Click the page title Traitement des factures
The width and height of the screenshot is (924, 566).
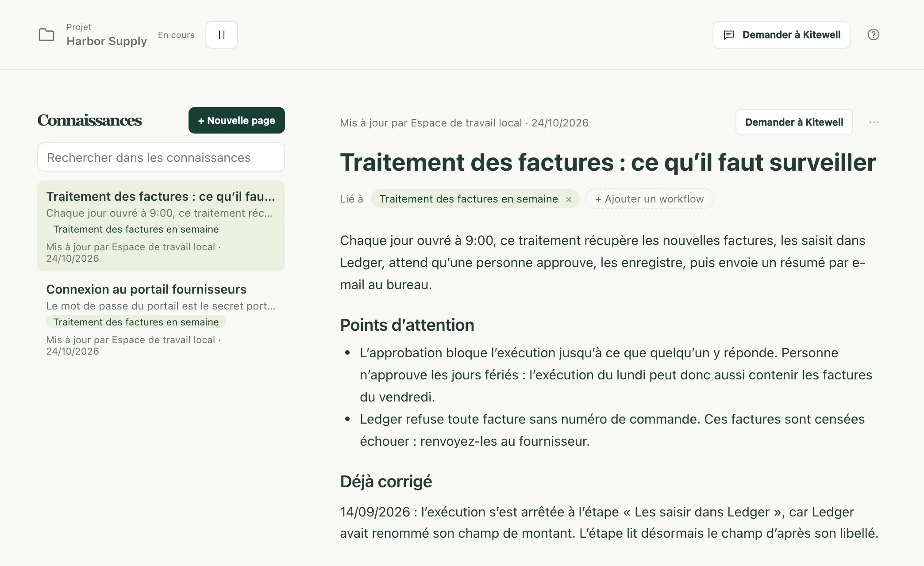608,162
